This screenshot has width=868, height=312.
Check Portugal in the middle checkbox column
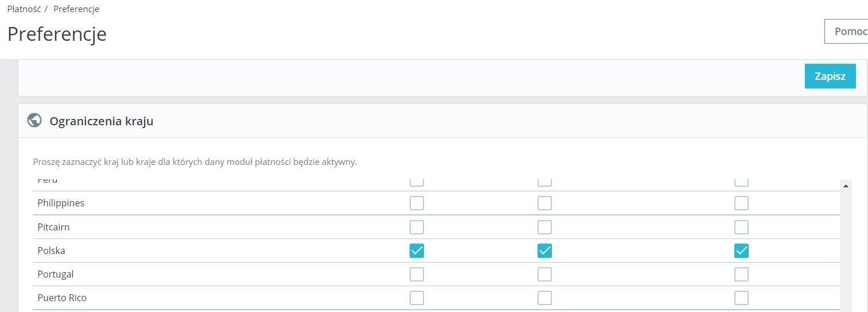tap(544, 274)
